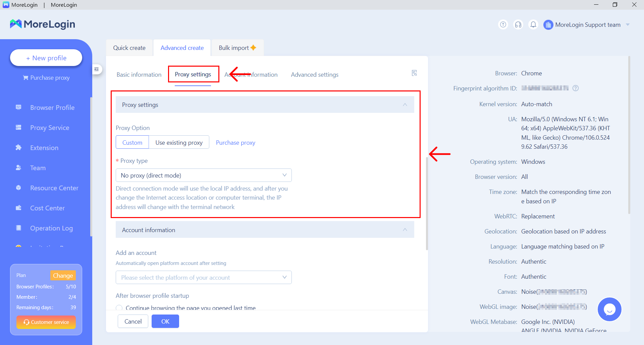Open the floating chat bubble

pos(609,309)
